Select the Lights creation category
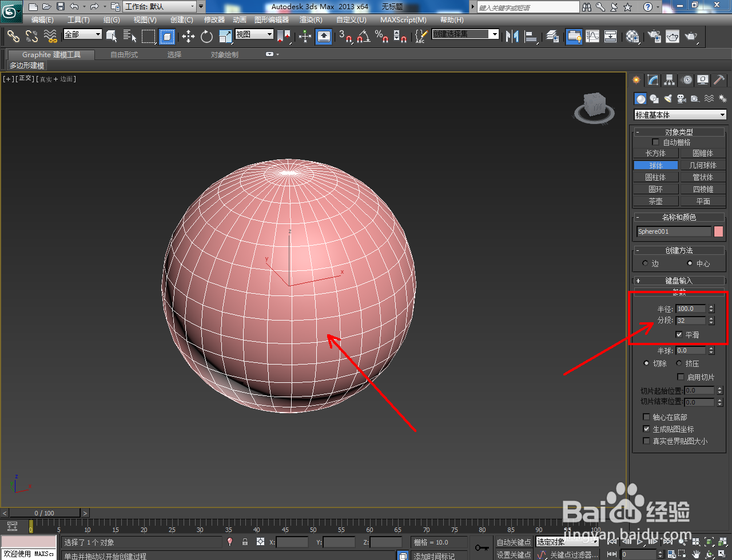This screenshot has width=732, height=560. (x=668, y=99)
